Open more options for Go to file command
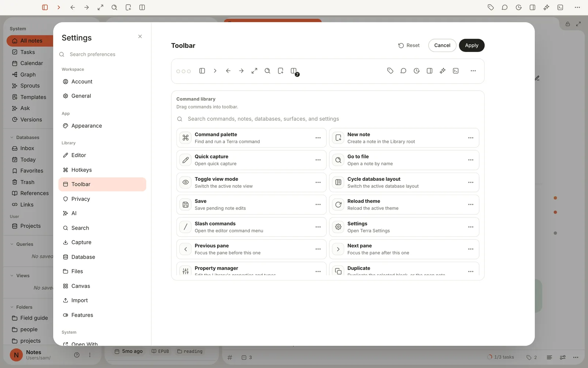Image resolution: width=588 pixels, height=368 pixels. coord(471,160)
